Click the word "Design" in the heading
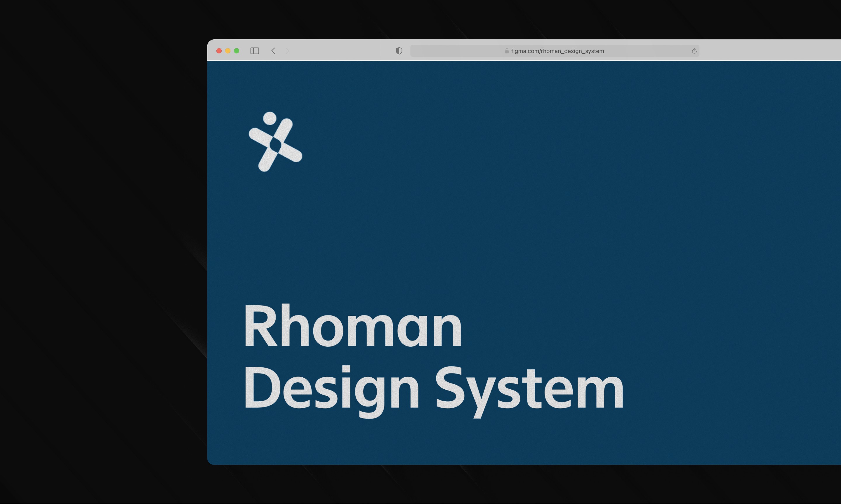The width and height of the screenshot is (841, 504). tap(331, 389)
